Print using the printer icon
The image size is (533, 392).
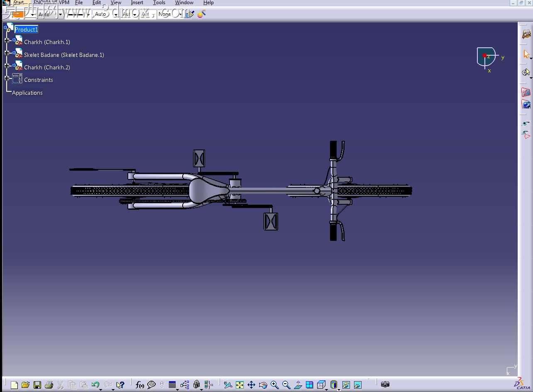(49, 385)
